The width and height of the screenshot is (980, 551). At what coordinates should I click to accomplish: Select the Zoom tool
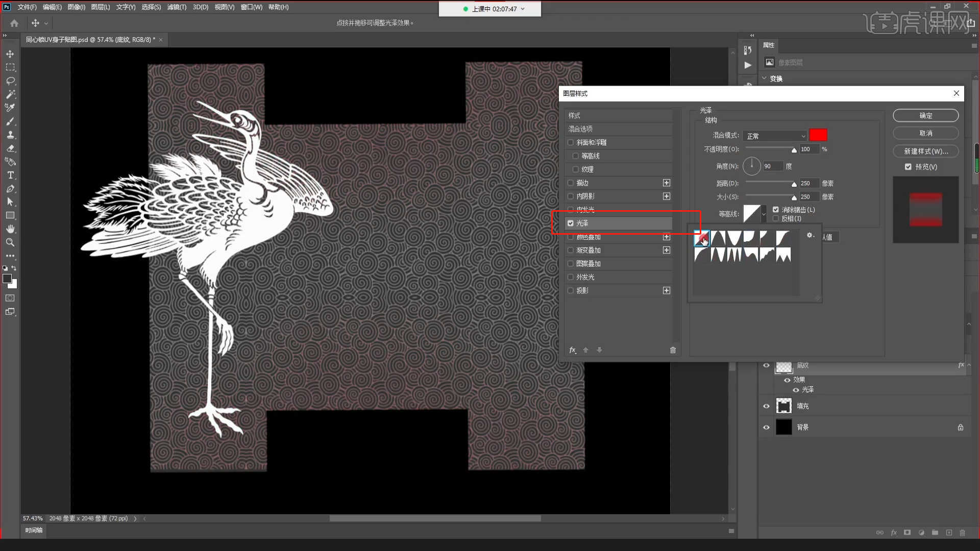pos(10,242)
